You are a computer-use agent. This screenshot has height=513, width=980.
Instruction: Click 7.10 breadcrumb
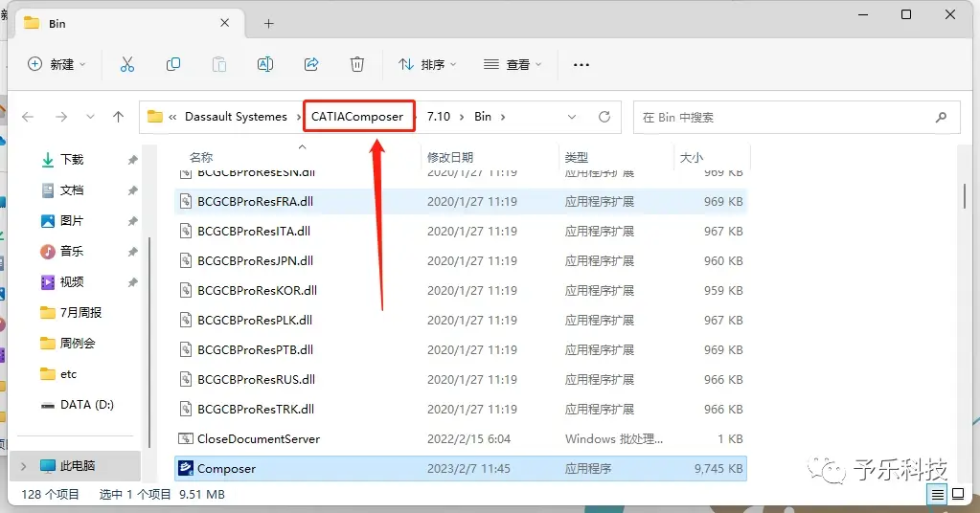[x=439, y=117]
